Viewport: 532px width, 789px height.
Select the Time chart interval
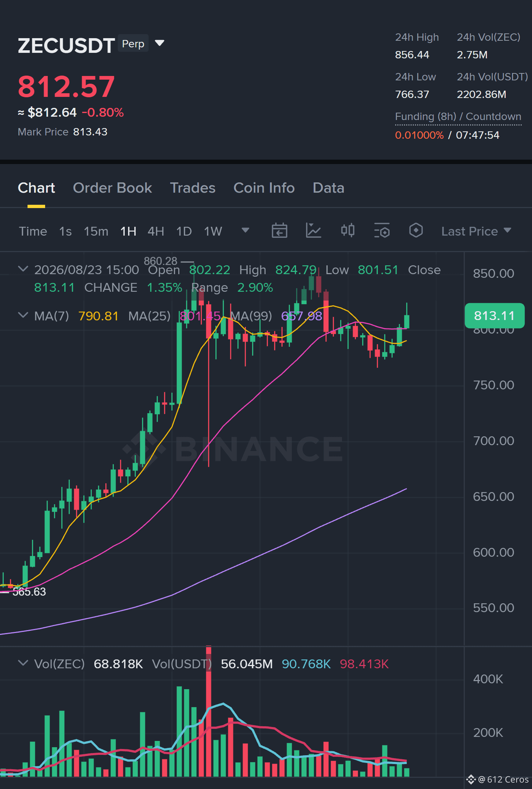(33, 231)
